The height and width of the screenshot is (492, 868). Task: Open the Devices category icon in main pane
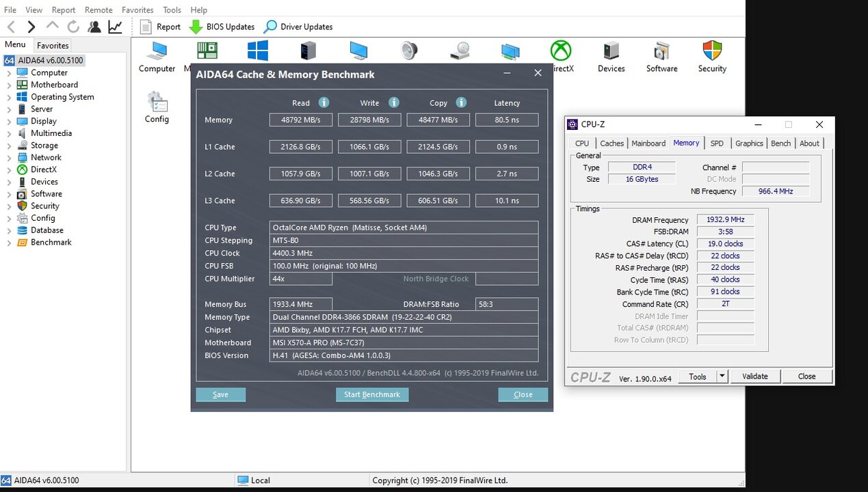coord(611,57)
